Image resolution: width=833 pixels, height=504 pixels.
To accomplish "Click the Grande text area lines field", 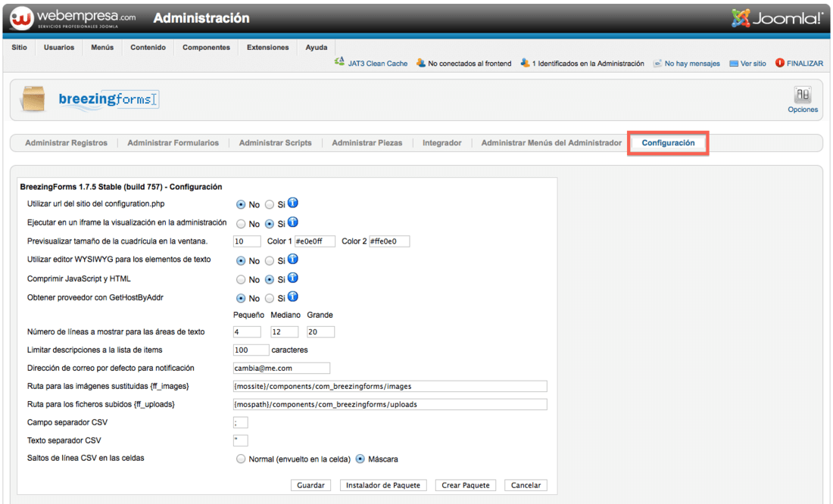I will [x=321, y=332].
